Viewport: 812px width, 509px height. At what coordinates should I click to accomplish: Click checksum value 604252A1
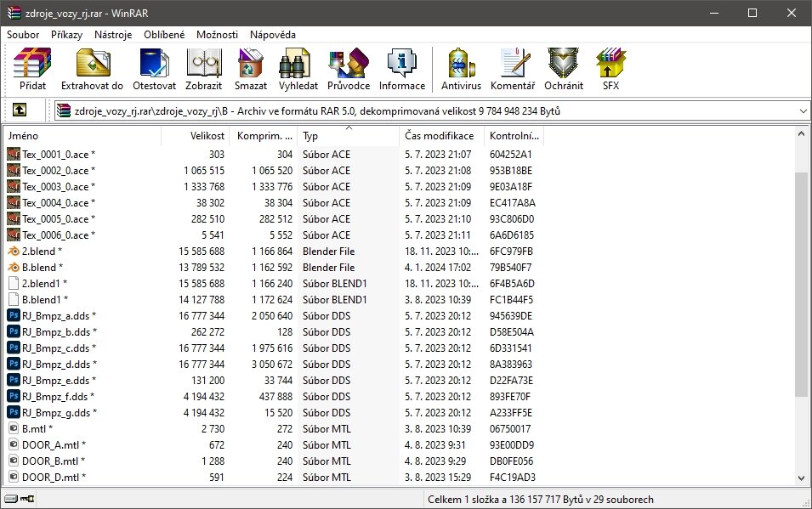click(511, 155)
